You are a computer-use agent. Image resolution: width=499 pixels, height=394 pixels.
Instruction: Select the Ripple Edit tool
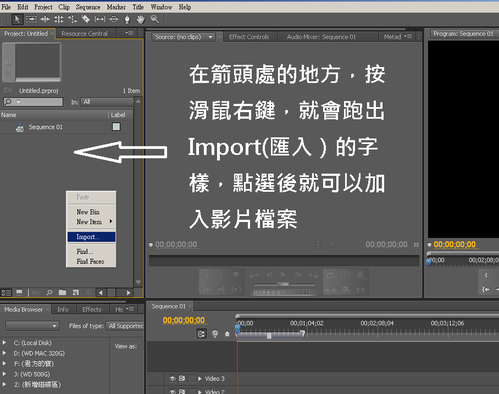pyautogui.click(x=45, y=19)
